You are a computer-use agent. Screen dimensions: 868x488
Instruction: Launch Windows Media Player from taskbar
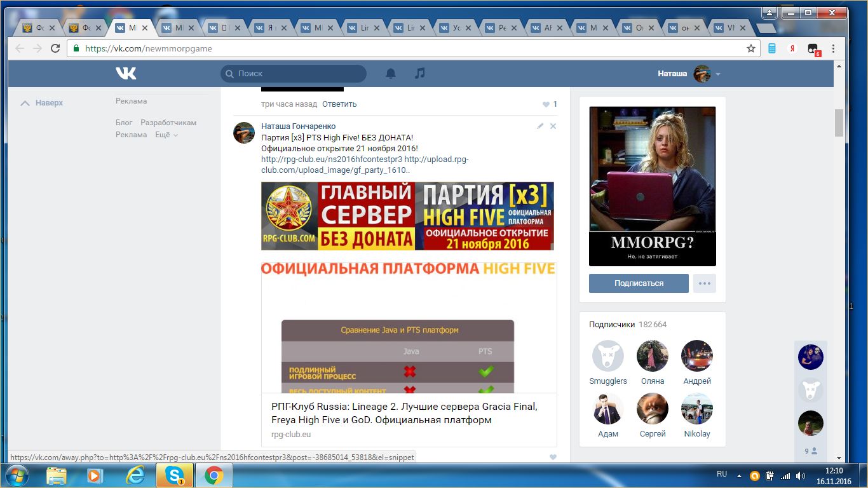pyautogui.click(x=95, y=475)
